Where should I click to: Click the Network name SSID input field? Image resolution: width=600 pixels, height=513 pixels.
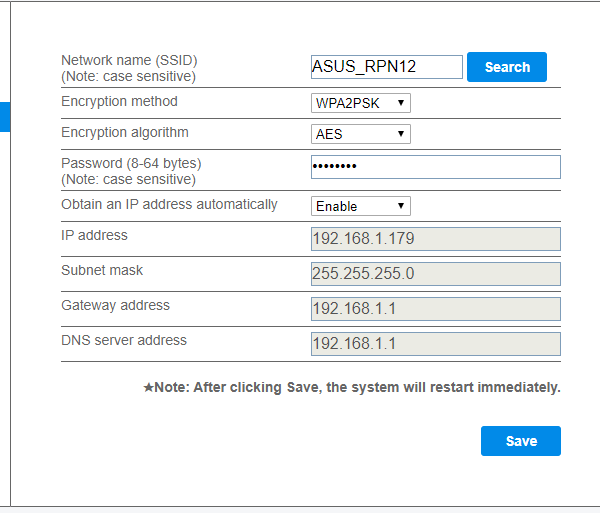tap(386, 67)
